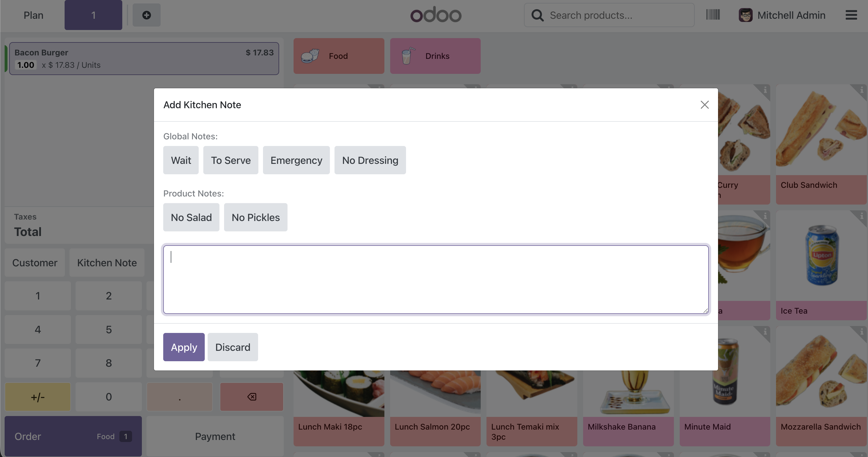Viewport: 868px width, 457px height.
Task: Click the Food category burger icon
Action: [310, 56]
